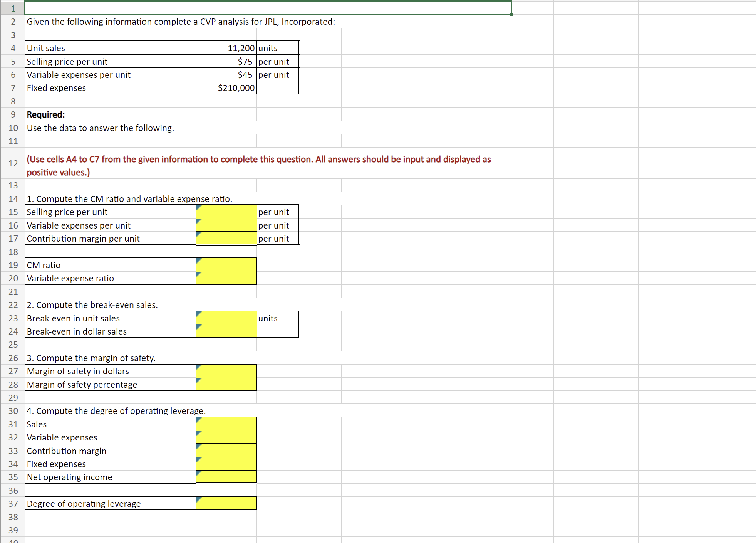Select the yellow Contribution margin per unit cell

(x=226, y=238)
